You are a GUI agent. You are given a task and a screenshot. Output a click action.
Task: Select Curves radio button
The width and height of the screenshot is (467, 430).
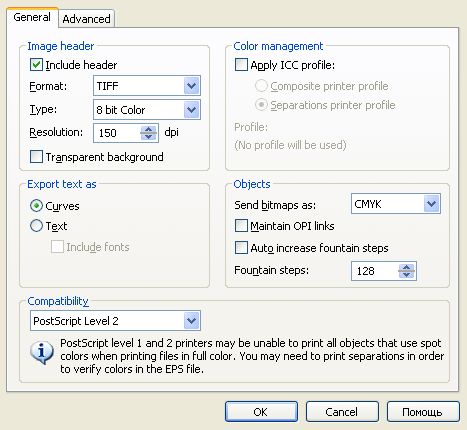(x=36, y=206)
